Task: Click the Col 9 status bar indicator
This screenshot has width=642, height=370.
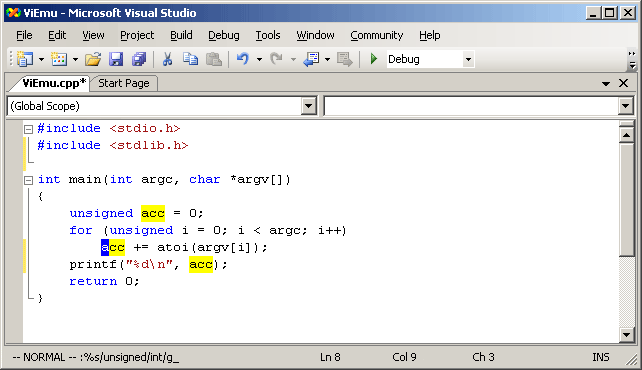Action: pos(404,357)
